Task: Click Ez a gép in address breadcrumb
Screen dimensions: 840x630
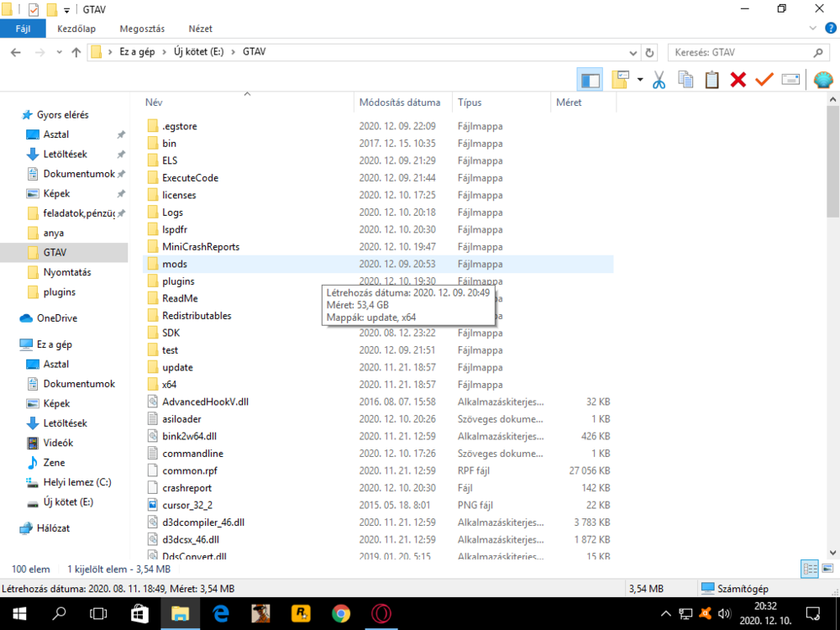Action: (137, 52)
